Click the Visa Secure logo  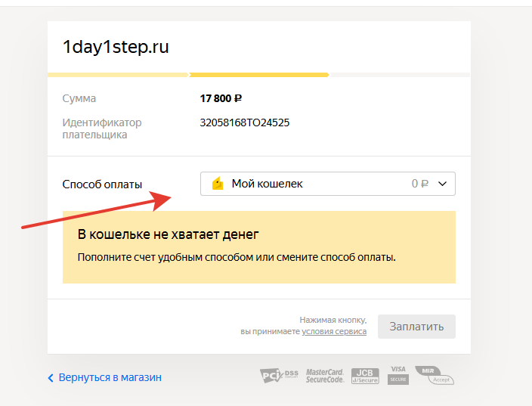(x=398, y=375)
